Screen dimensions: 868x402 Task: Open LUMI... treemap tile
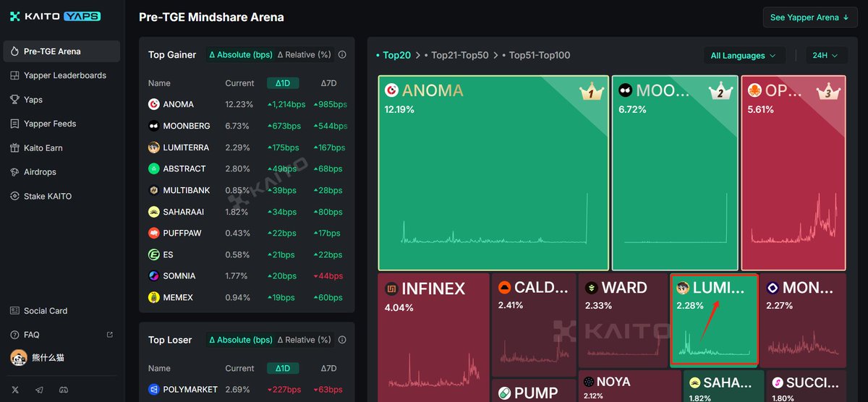coord(714,319)
